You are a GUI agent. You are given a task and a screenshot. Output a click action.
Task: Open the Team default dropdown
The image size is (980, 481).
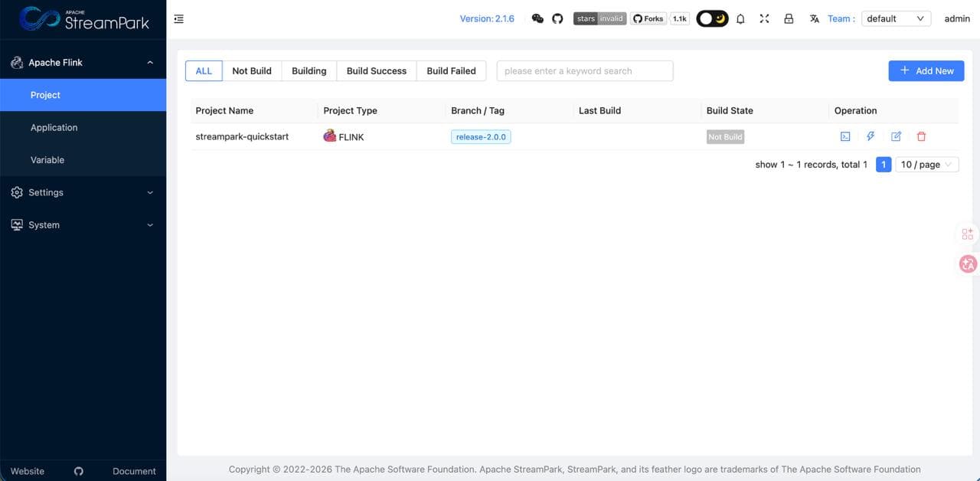(896, 18)
